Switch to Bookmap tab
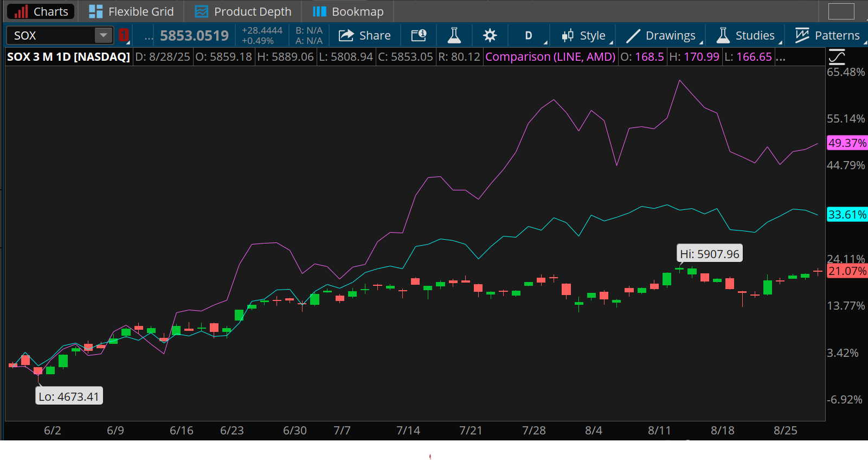This screenshot has width=868, height=461. tap(348, 11)
